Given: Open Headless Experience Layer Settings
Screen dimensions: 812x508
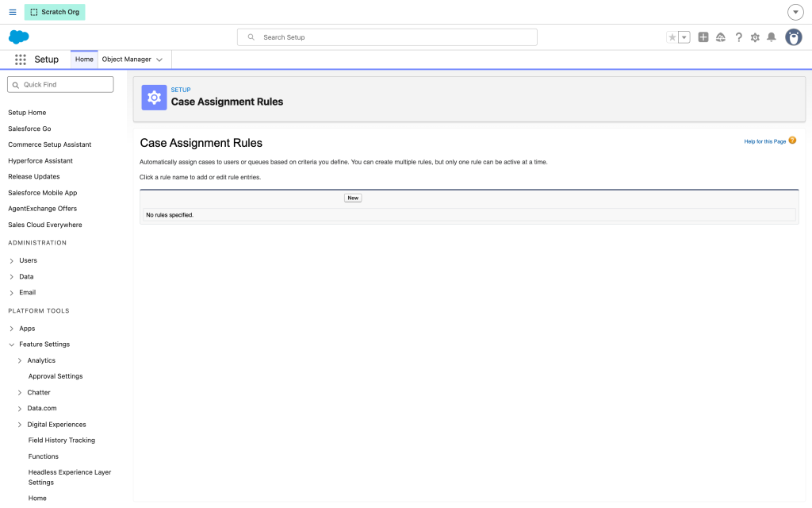Looking at the screenshot, I should pos(70,477).
